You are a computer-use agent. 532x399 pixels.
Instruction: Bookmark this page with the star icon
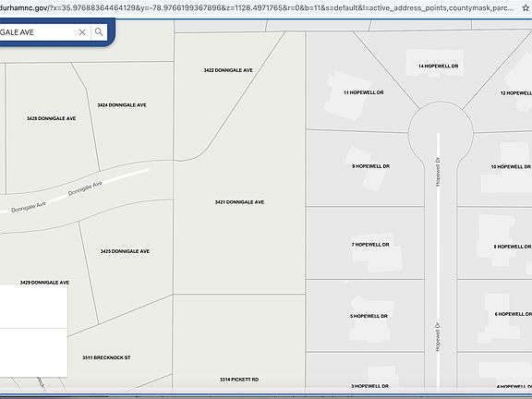526,7
